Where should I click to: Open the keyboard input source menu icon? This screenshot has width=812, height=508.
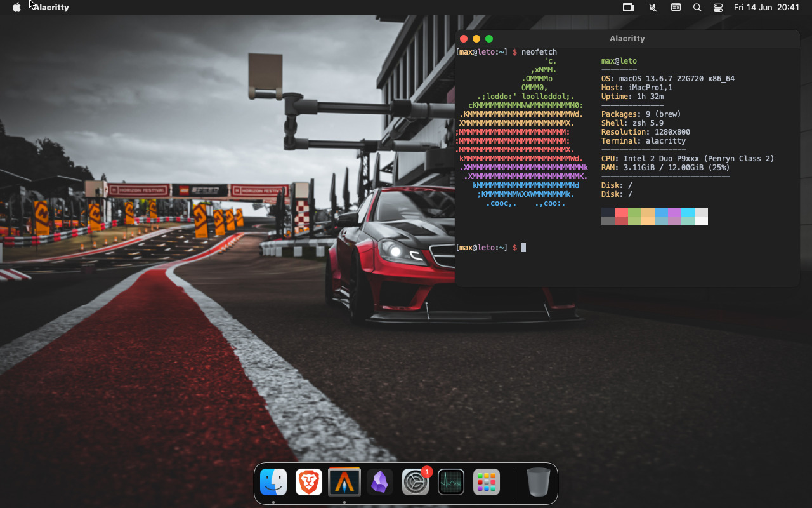pyautogui.click(x=676, y=7)
